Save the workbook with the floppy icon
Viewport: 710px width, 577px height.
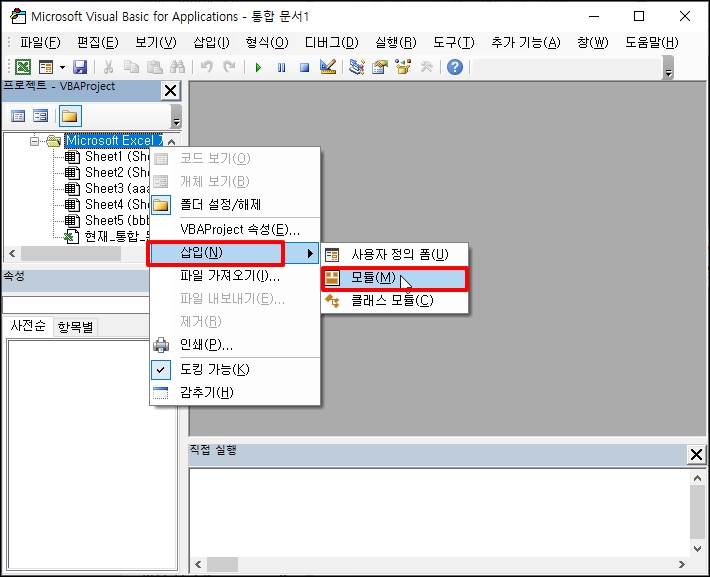[80, 67]
